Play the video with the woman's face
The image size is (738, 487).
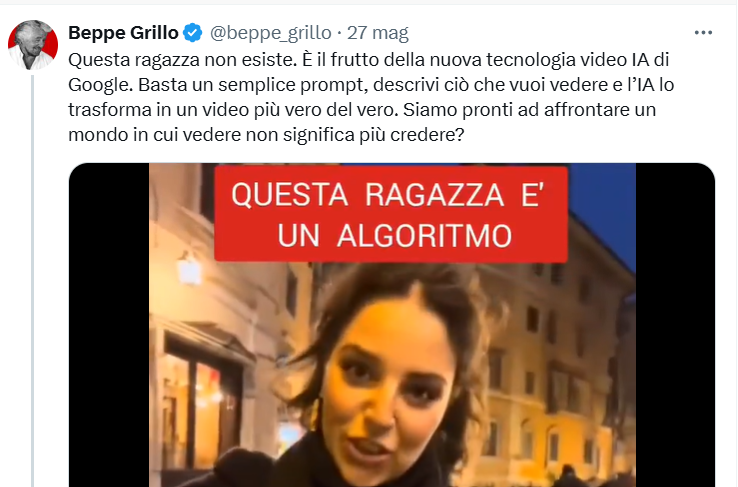(x=392, y=325)
